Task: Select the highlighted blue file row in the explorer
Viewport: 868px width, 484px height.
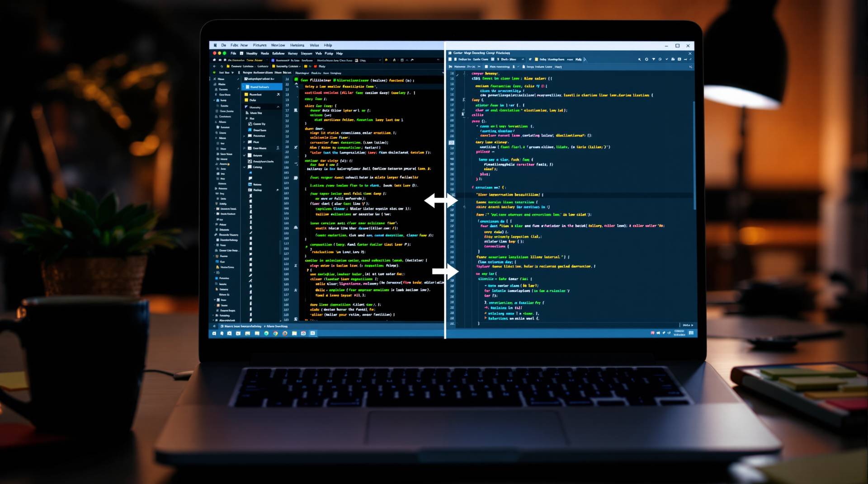Action: click(x=262, y=87)
